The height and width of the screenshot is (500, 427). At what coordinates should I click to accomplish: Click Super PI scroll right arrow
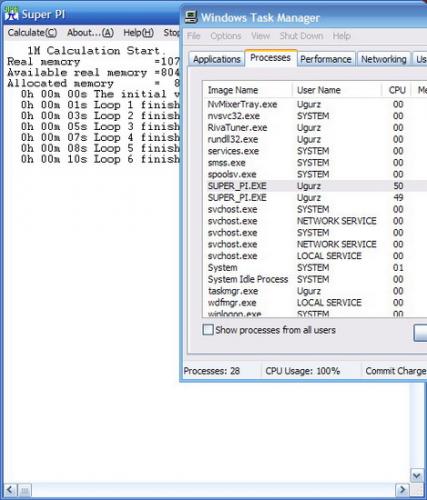[x=402, y=490]
